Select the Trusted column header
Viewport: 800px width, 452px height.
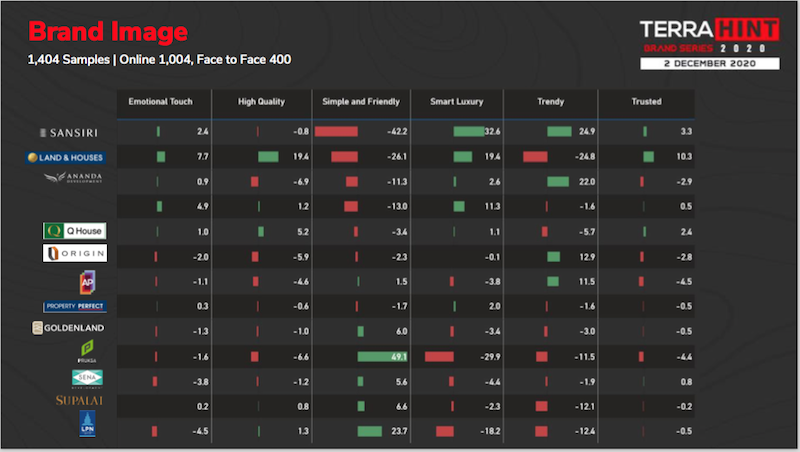(x=646, y=102)
